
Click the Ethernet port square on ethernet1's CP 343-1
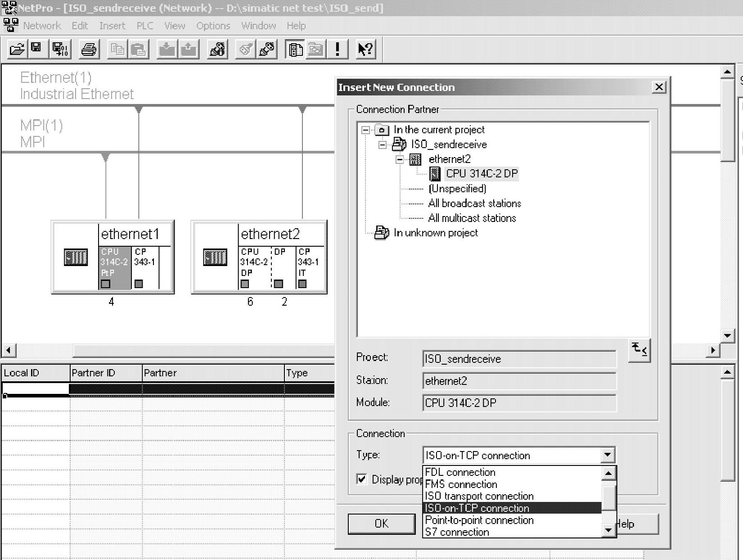click(x=139, y=284)
